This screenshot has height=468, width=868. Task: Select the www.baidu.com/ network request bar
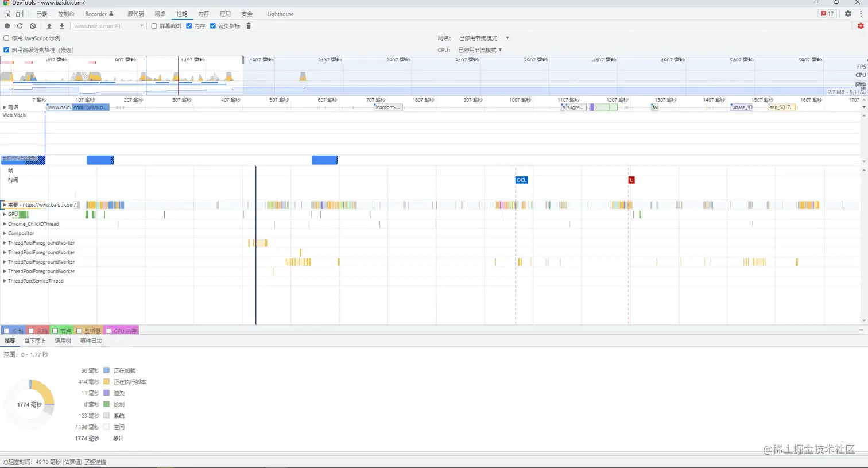coord(78,107)
